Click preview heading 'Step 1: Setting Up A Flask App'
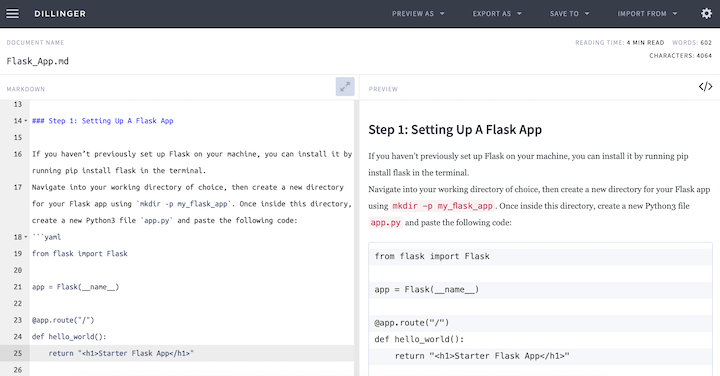720x376 pixels. click(455, 130)
